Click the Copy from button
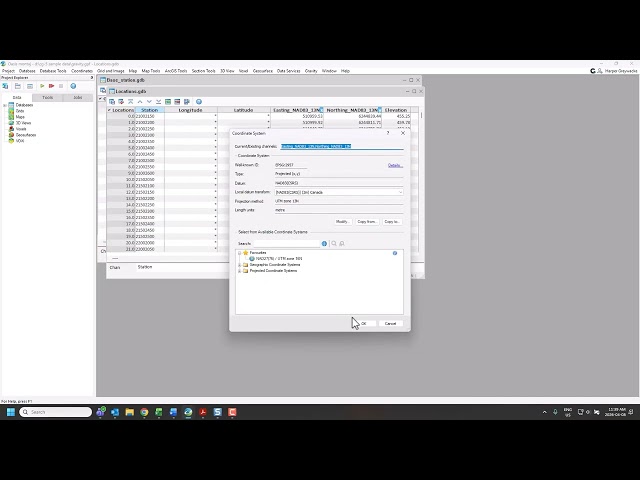 tap(367, 222)
